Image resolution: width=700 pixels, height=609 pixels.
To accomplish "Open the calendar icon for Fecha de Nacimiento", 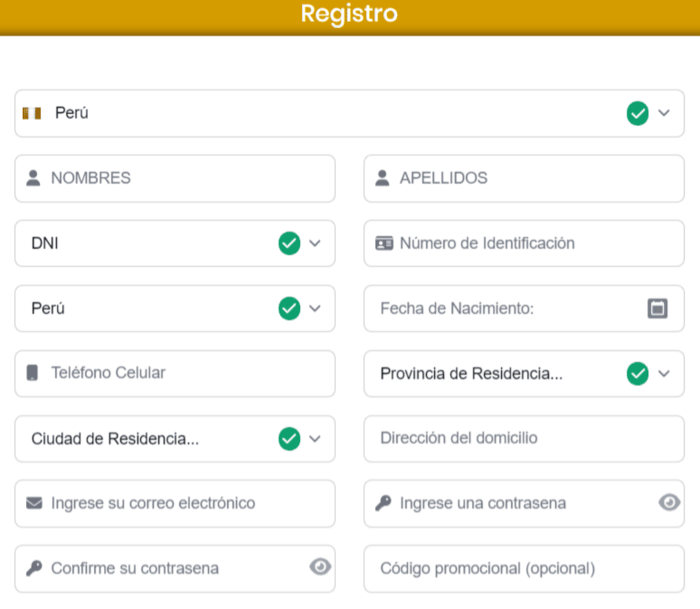I will point(657,309).
